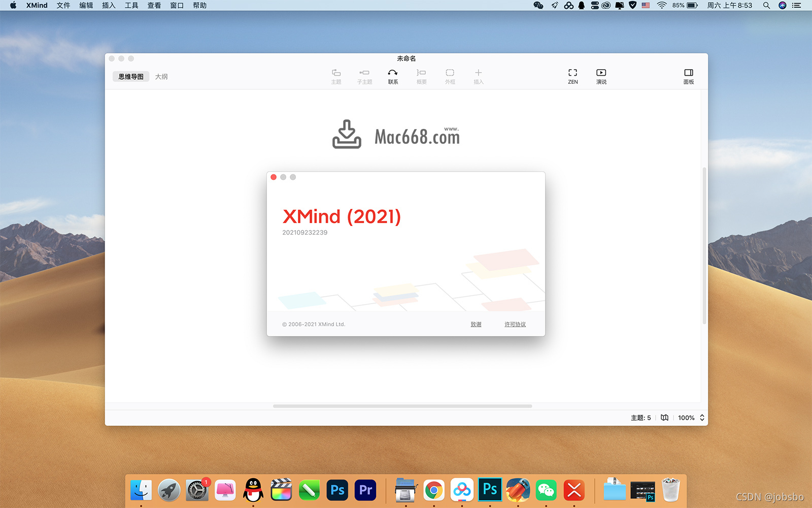
Task: Click the 主题: 5 topic count
Action: [640, 418]
